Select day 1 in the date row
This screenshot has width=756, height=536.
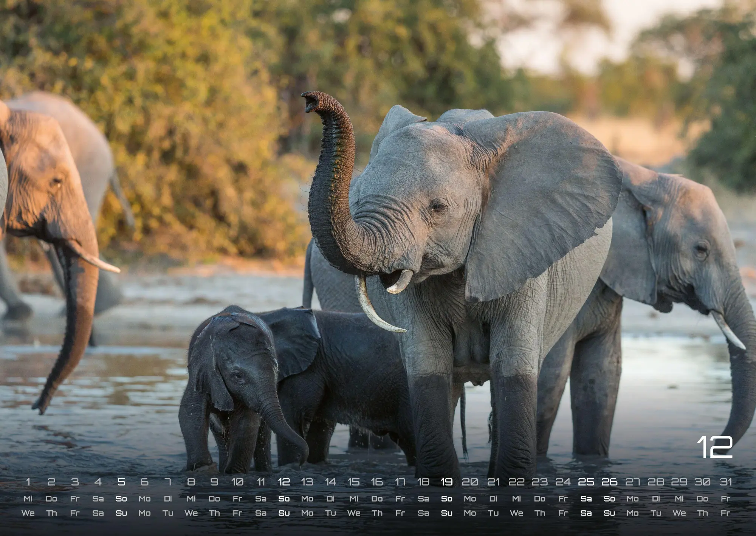[x=28, y=482]
